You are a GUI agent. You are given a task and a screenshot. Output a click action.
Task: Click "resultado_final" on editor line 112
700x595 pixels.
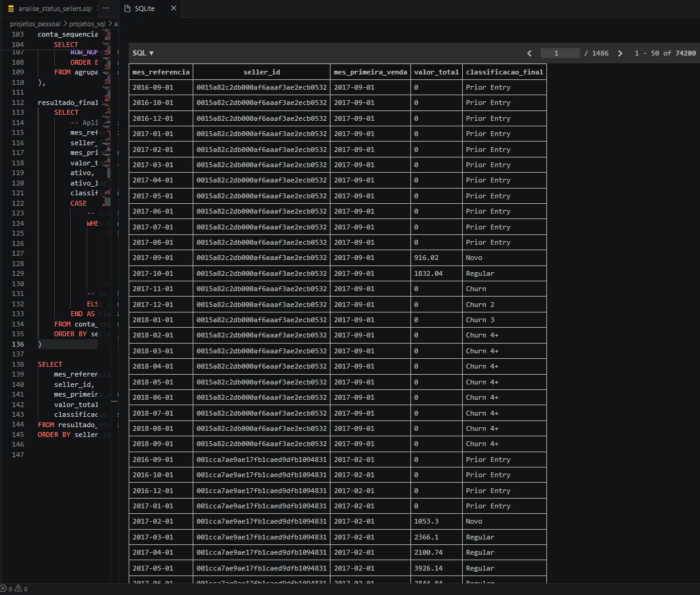(x=68, y=103)
